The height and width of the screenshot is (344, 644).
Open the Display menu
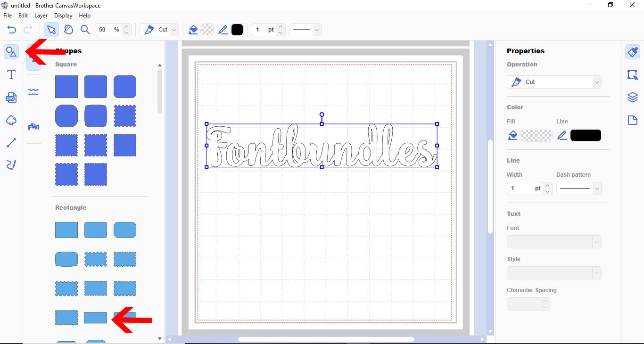[x=63, y=16]
